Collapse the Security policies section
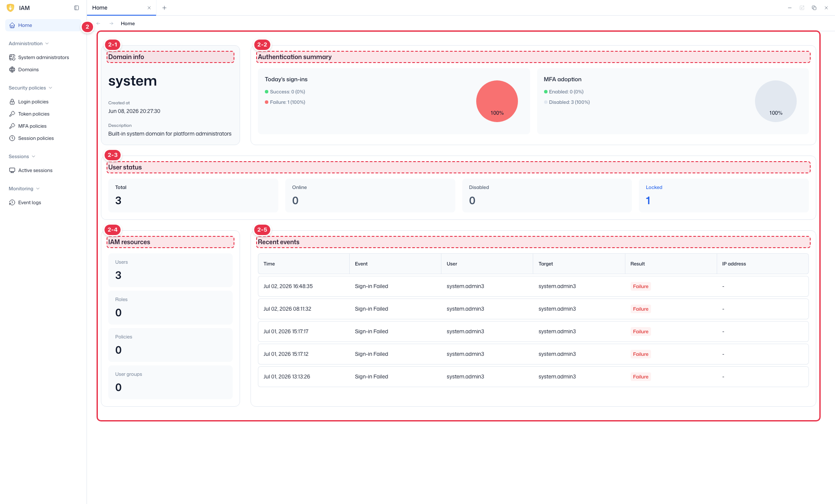Screen dimensions: 835x504 (30, 88)
